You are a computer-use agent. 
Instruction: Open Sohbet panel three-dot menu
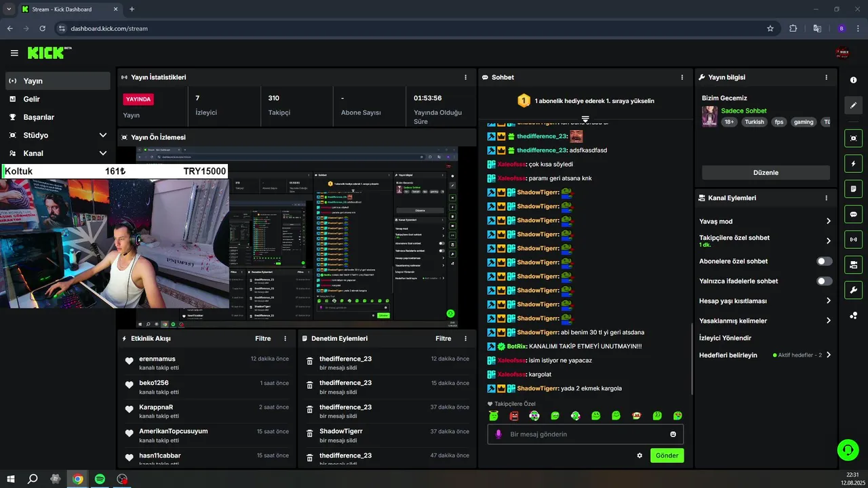point(682,77)
